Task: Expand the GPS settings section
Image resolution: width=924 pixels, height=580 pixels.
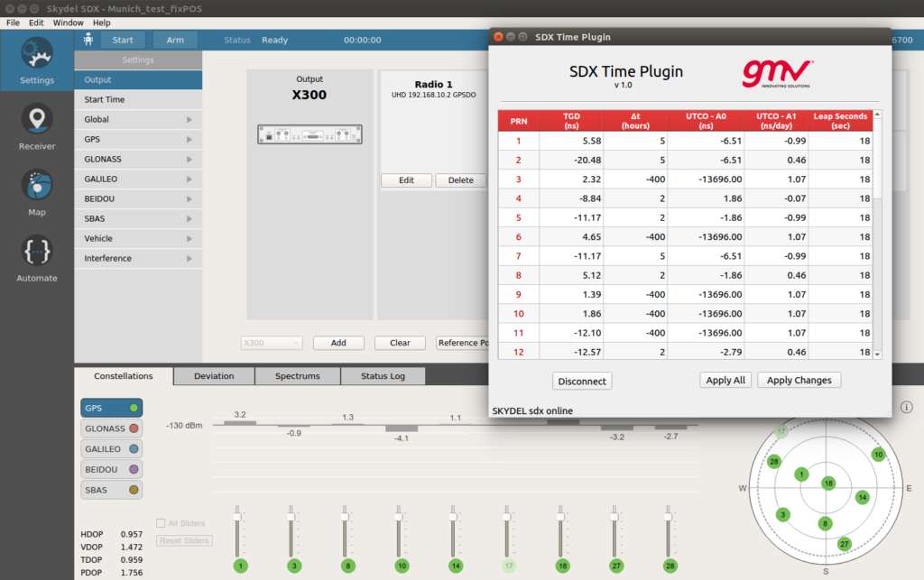Action: coord(137,138)
